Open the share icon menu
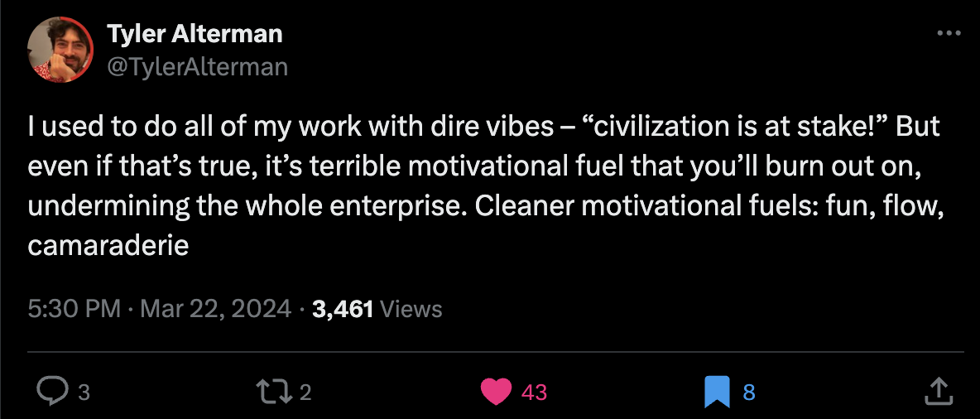This screenshot has width=980, height=419. point(936,391)
